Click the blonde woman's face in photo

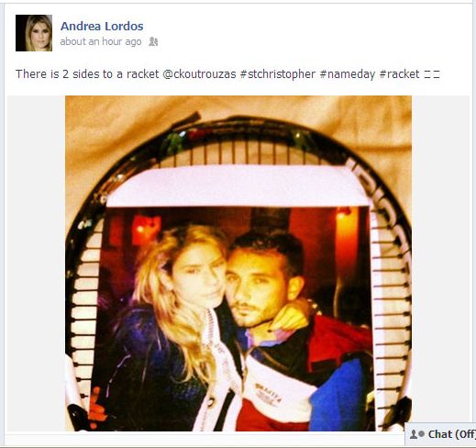coord(197,275)
